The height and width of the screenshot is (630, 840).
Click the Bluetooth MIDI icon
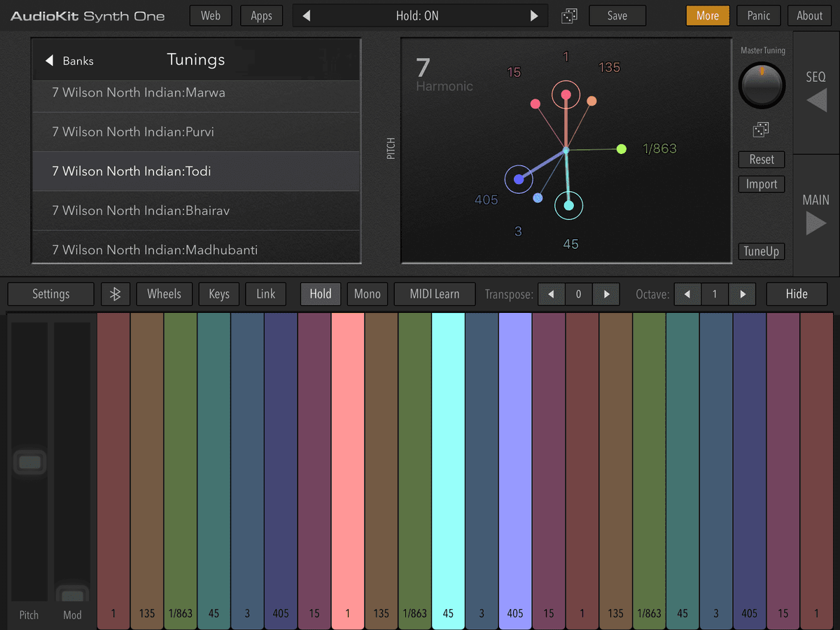tap(115, 294)
